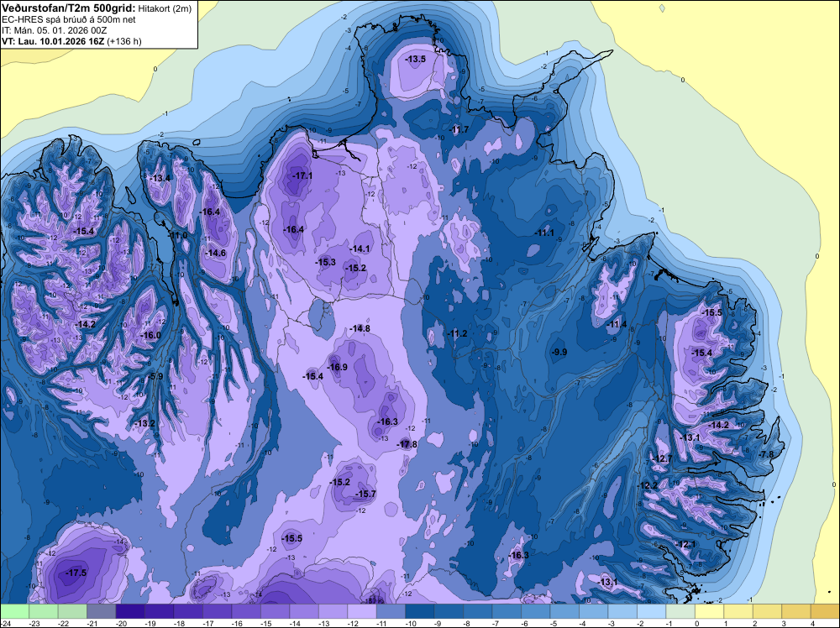Click the 'IT: Mán. 05. 01. 2026 00Z' line

click(x=54, y=30)
